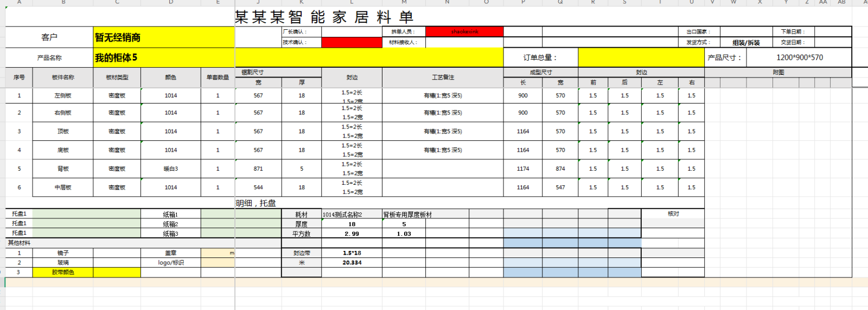Select the area value 1.03

(x=404, y=234)
